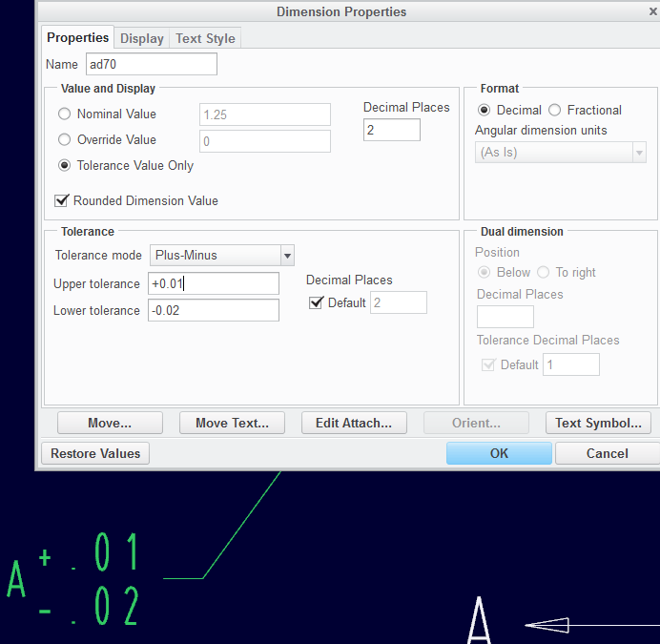Click the Name field containing ad70

(152, 64)
